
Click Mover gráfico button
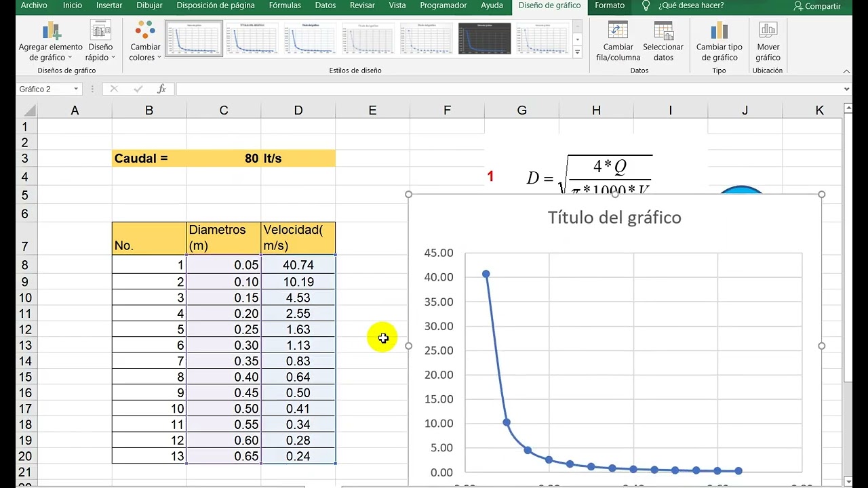tap(768, 41)
